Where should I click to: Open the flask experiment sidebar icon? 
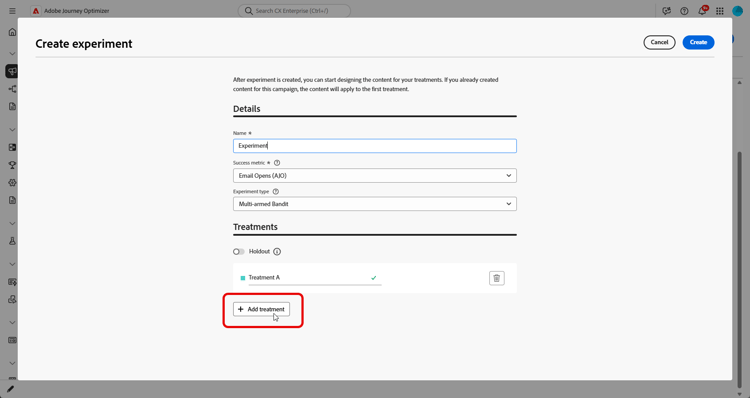click(x=12, y=241)
